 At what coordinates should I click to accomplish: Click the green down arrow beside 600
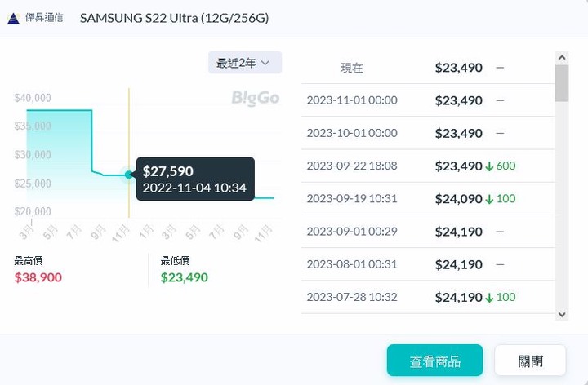pos(489,166)
